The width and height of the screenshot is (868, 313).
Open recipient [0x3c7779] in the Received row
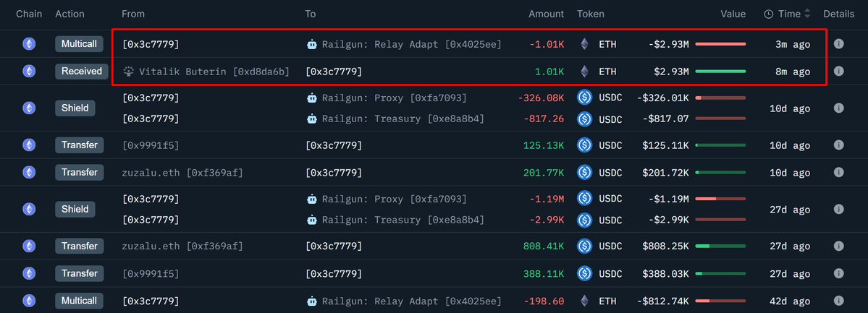tap(333, 72)
